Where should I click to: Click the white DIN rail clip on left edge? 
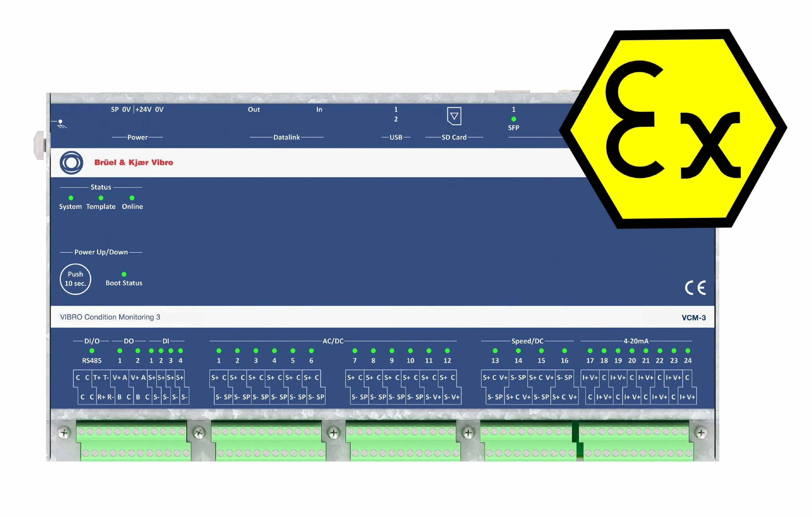(x=39, y=145)
